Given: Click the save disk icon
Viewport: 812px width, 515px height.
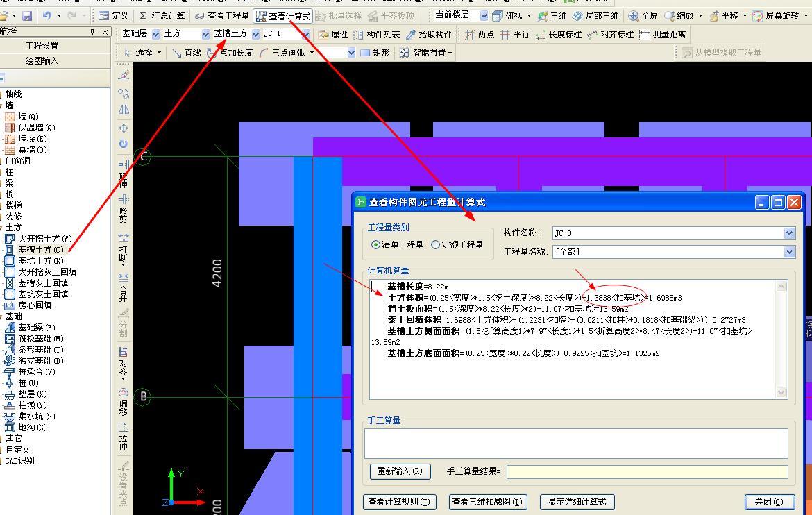Looking at the screenshot, I should click(x=27, y=16).
